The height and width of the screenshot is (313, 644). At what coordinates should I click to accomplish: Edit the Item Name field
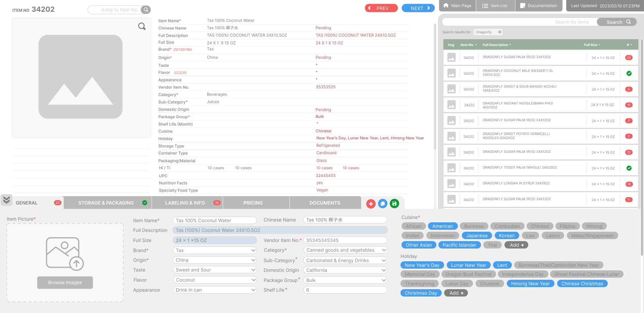pyautogui.click(x=215, y=221)
